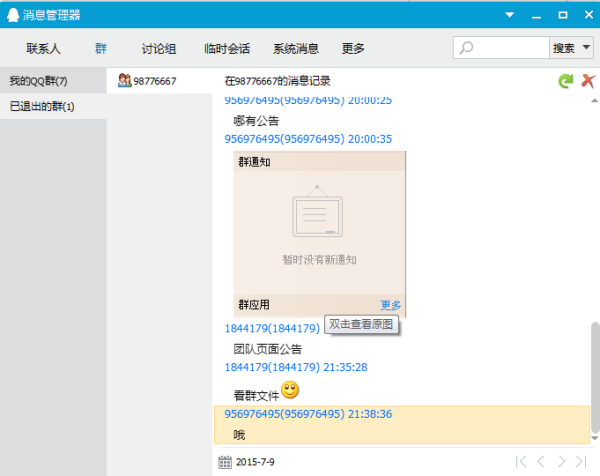600x476 pixels.
Task: Click 更多 link in the 群应用 row
Action: pyautogui.click(x=390, y=305)
